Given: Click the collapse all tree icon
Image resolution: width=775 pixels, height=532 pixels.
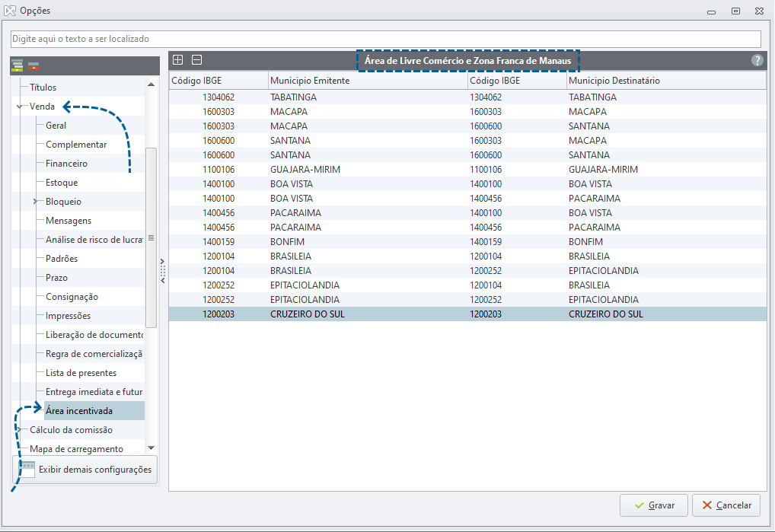Looking at the screenshot, I should 33,65.
